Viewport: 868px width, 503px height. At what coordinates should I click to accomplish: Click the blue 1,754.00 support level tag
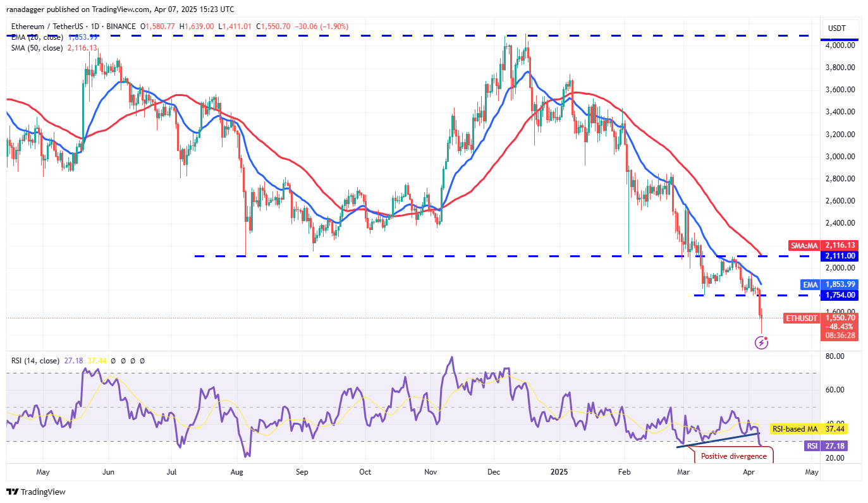pos(841,294)
